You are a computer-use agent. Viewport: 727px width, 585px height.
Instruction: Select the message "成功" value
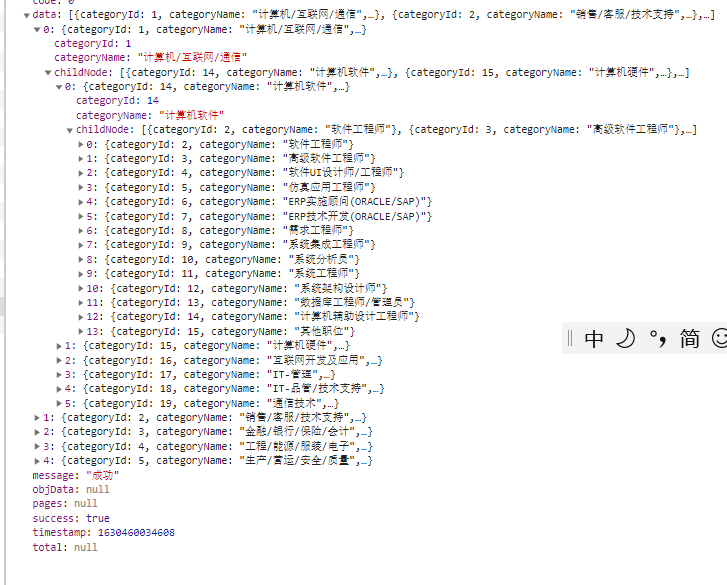(x=102, y=476)
